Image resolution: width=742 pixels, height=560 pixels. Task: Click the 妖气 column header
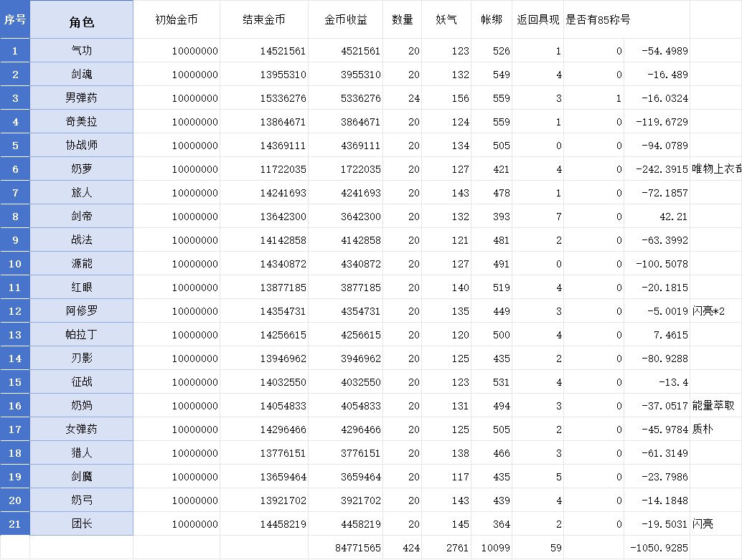pos(446,19)
